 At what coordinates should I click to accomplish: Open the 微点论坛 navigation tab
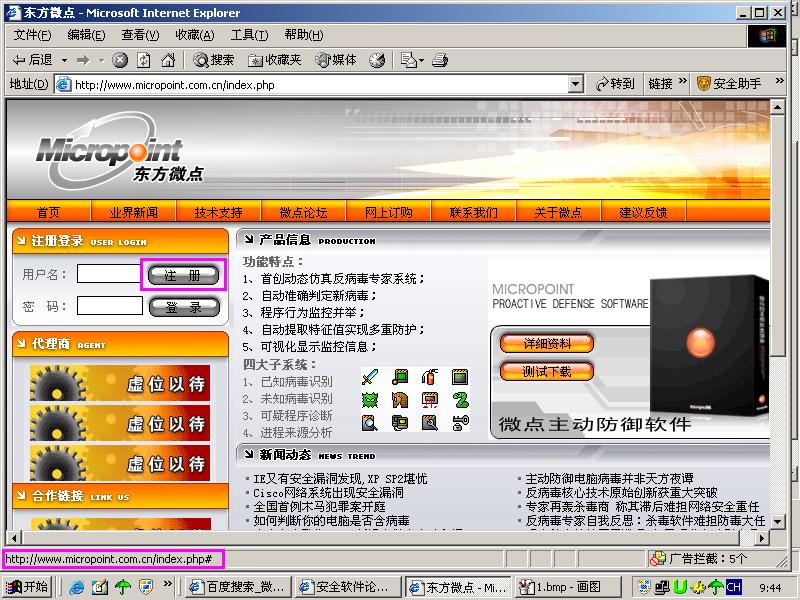click(304, 212)
